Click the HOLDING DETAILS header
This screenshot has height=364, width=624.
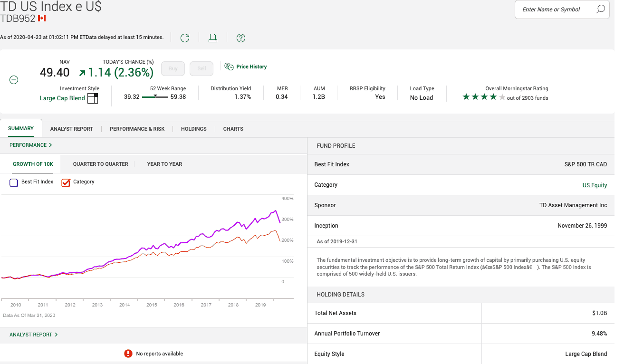[x=340, y=295]
